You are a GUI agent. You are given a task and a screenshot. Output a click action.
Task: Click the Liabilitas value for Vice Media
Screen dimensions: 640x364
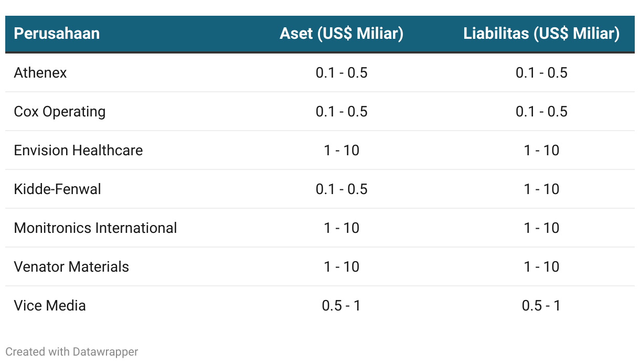coord(541,305)
